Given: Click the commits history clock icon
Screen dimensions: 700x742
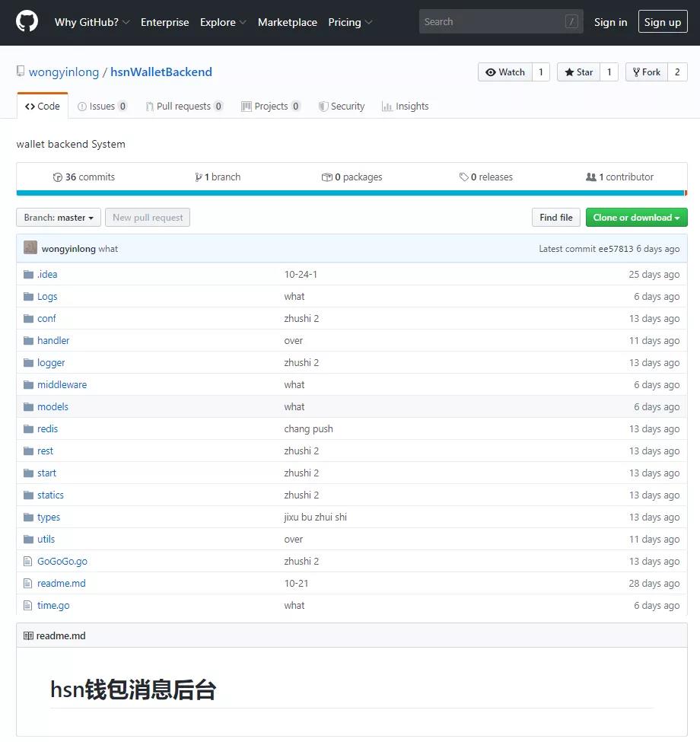Looking at the screenshot, I should (58, 177).
